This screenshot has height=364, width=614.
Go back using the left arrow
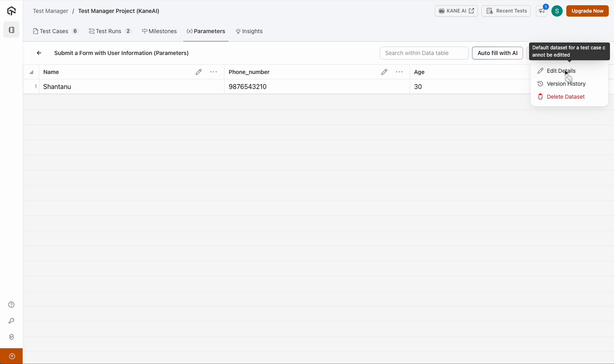tap(39, 53)
